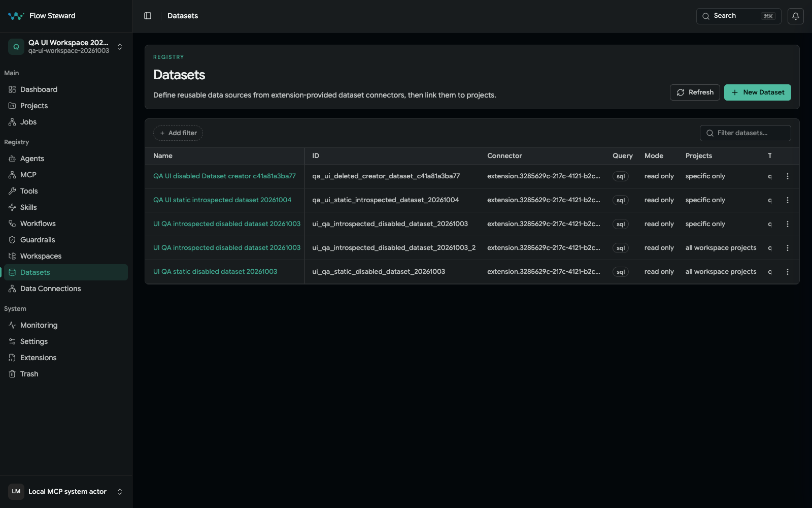
Task: Click sql badge in first dataset row
Action: [621, 176]
